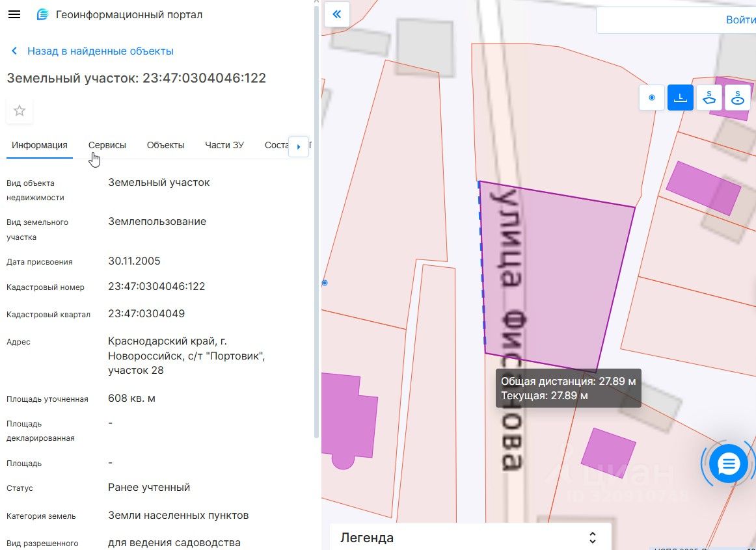The height and width of the screenshot is (550, 756).
Task: Toggle the length measurement tool
Action: (x=681, y=98)
